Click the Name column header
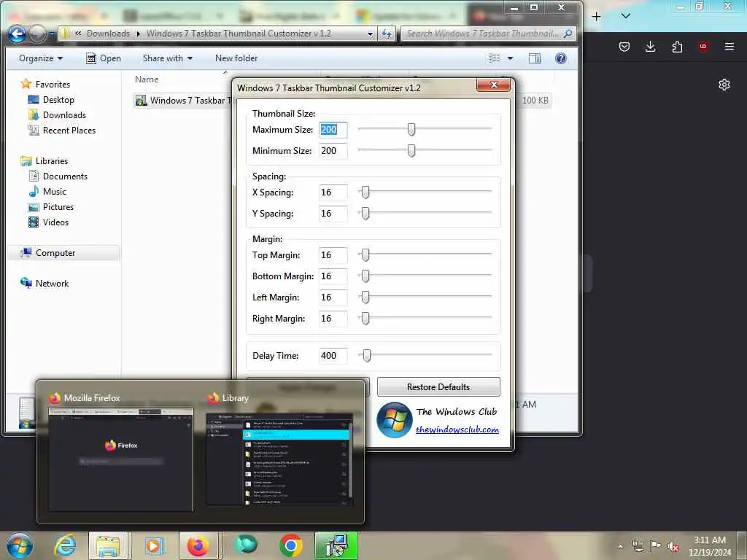Screen dimensions: 747x560 146,79
